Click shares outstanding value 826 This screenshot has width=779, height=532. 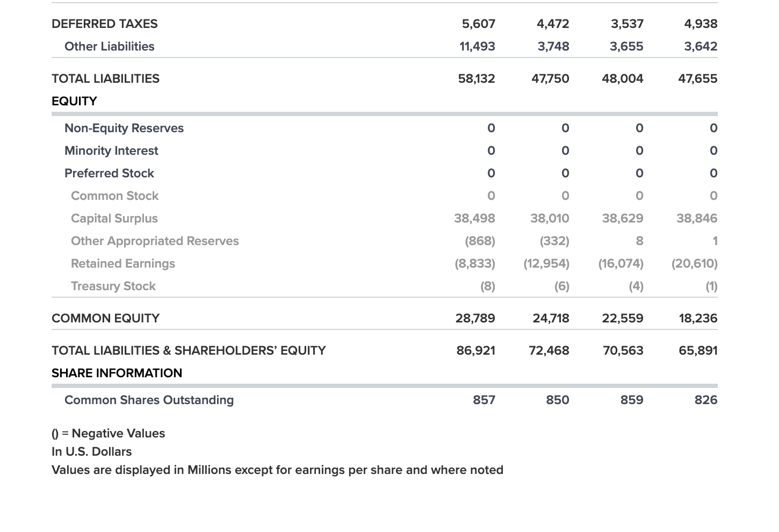click(706, 400)
